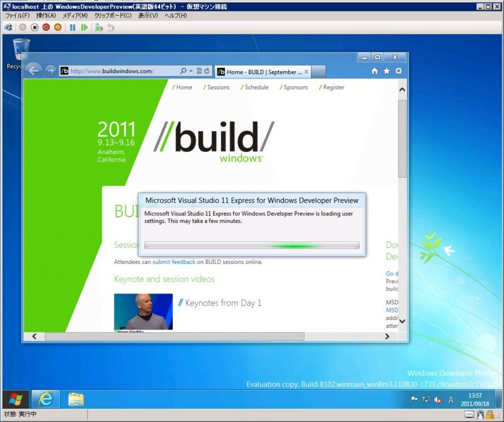The height and width of the screenshot is (422, 504).
Task: Click the vertical scrollbar thumb in IE
Action: 402,138
